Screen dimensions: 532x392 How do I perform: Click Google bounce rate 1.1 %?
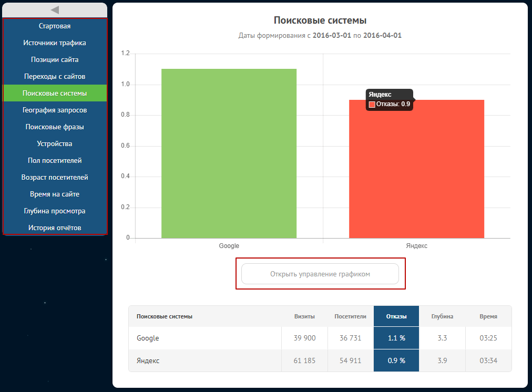click(396, 338)
